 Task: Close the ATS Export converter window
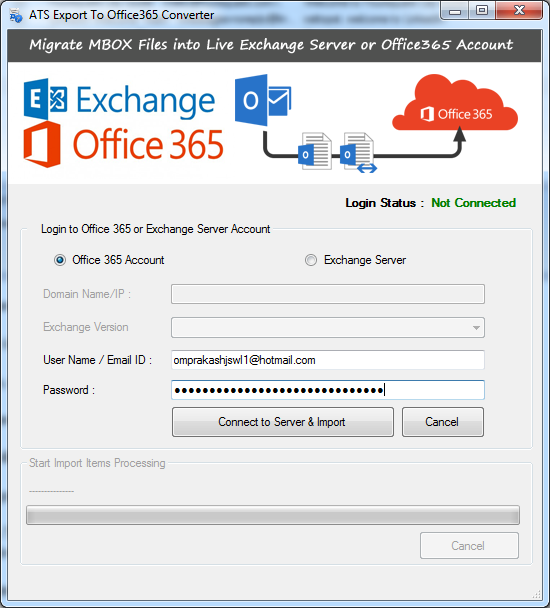click(519, 11)
